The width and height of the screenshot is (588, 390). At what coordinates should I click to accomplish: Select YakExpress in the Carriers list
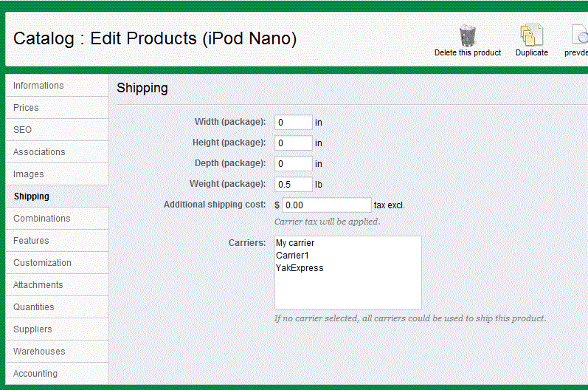(300, 268)
